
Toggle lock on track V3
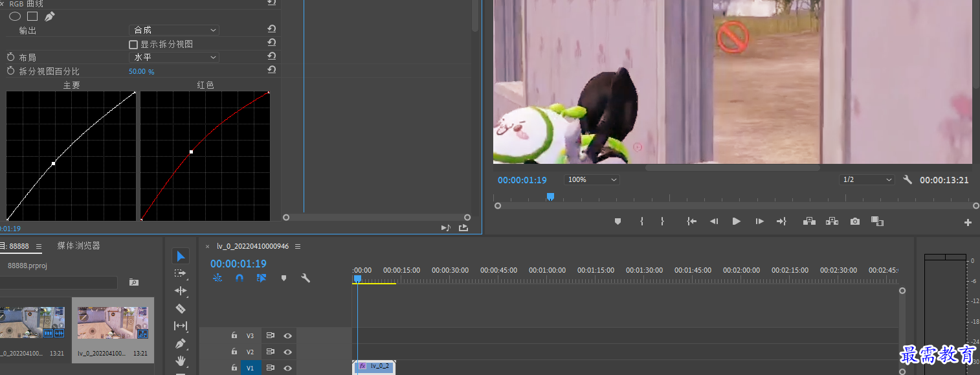(x=234, y=335)
